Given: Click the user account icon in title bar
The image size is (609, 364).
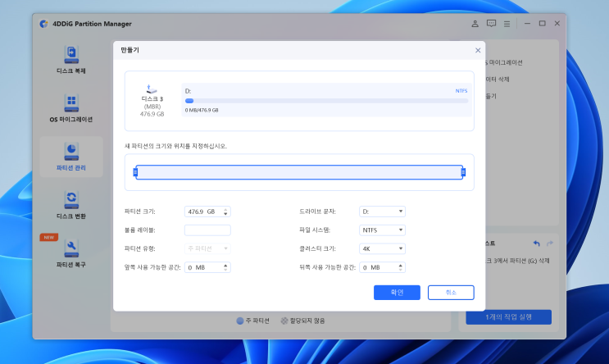Looking at the screenshot, I should point(475,24).
